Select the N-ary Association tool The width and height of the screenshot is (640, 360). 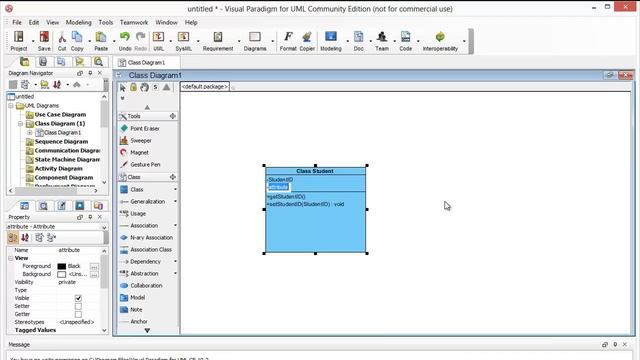tap(147, 238)
